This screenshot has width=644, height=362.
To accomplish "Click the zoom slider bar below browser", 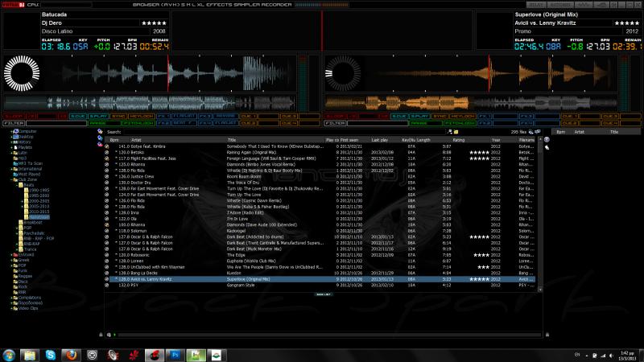I will [329, 335].
